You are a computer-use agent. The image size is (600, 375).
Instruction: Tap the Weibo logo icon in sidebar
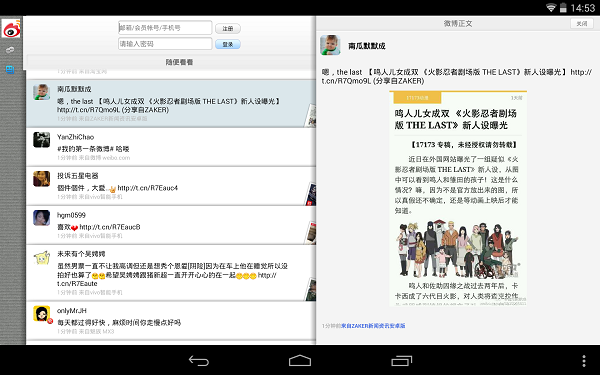11,29
